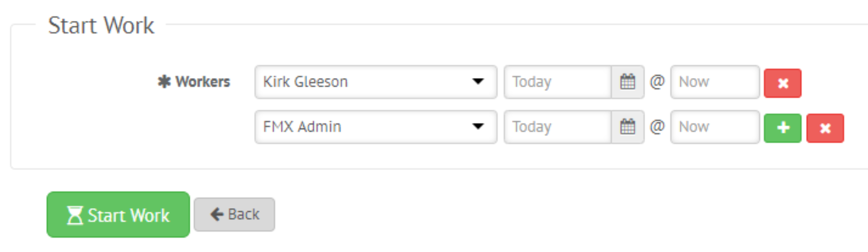Focus the Today date field for Kirk Gleeson

[558, 82]
